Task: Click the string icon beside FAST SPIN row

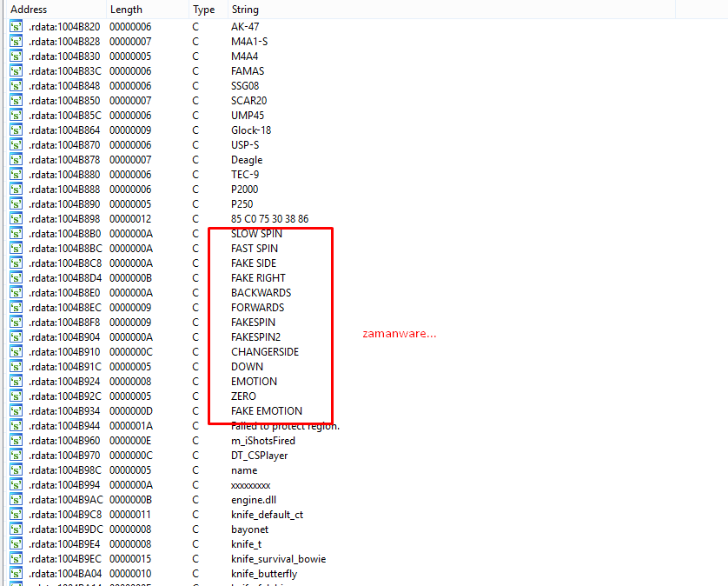Action: (x=16, y=249)
